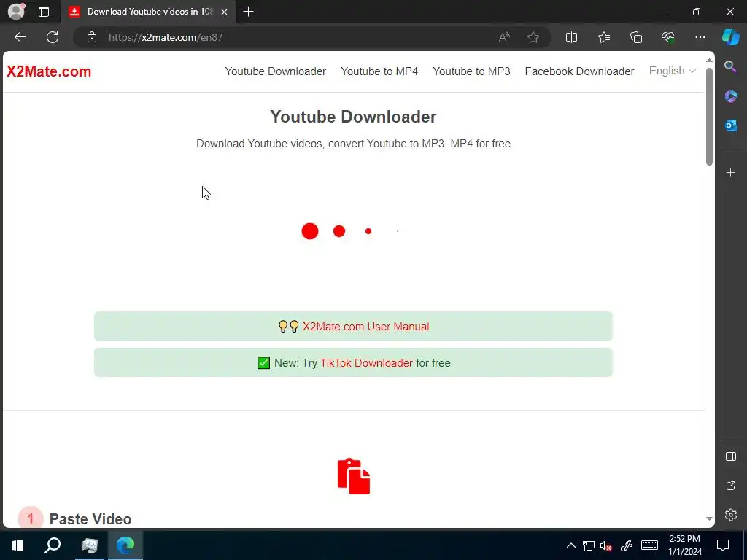Open Youtube to MP3 menu item
The height and width of the screenshot is (560, 747).
(x=471, y=71)
